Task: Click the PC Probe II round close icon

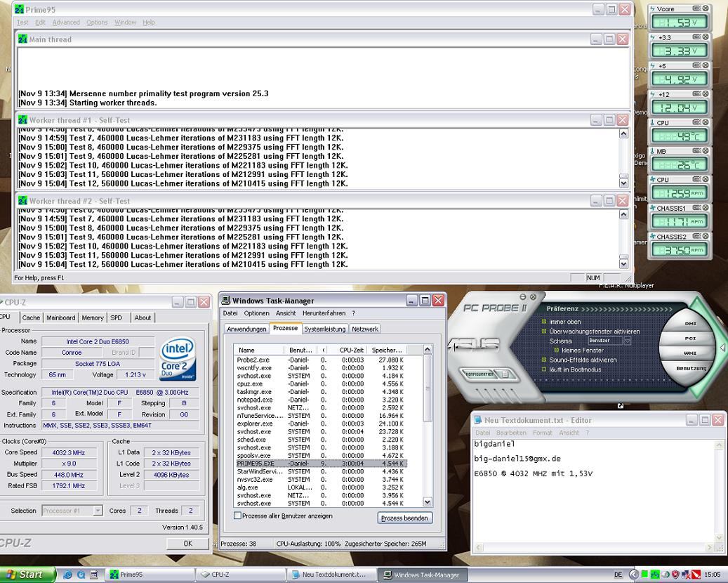Action: [533, 297]
